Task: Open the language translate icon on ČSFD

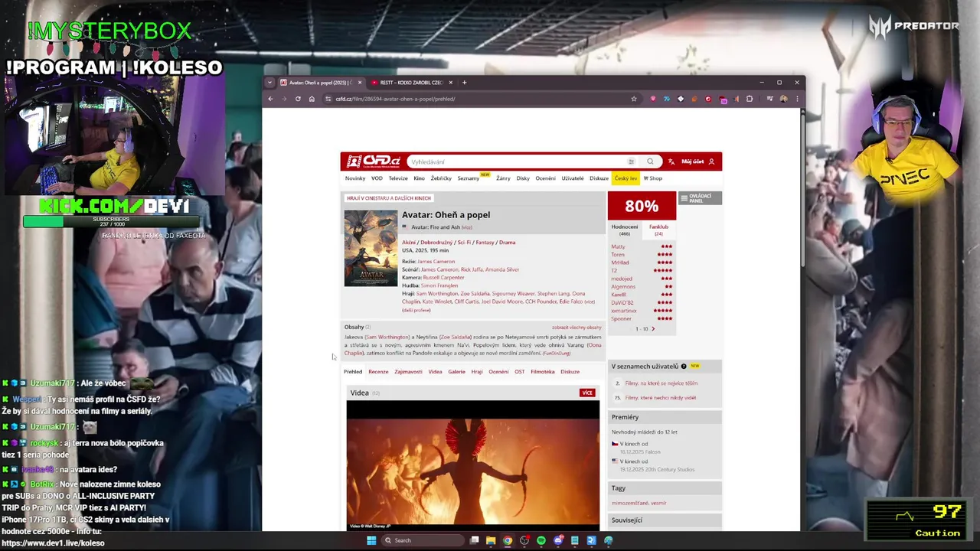Action: tap(671, 161)
